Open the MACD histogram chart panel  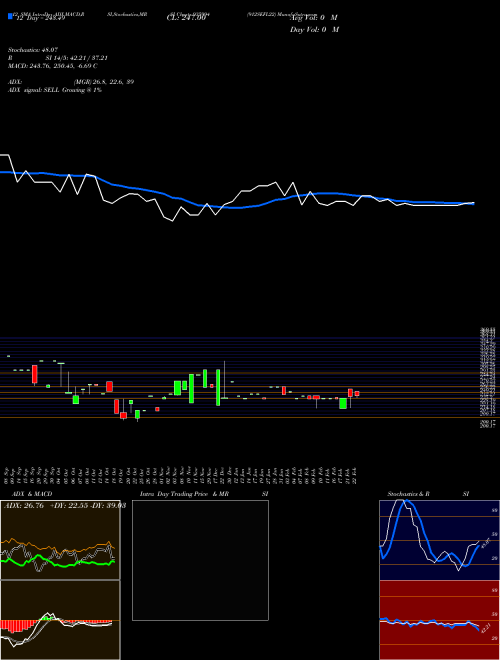tap(60, 620)
